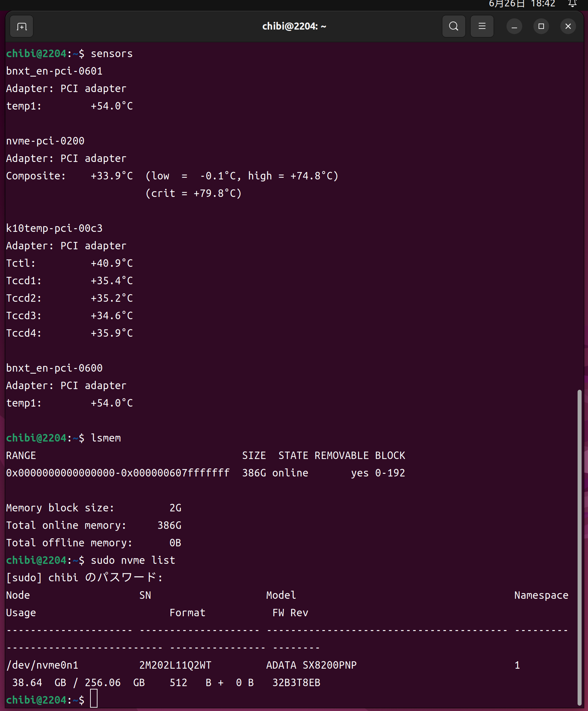Open the terminal hamburger menu
Viewport: 588px width, 711px height.
tap(482, 27)
